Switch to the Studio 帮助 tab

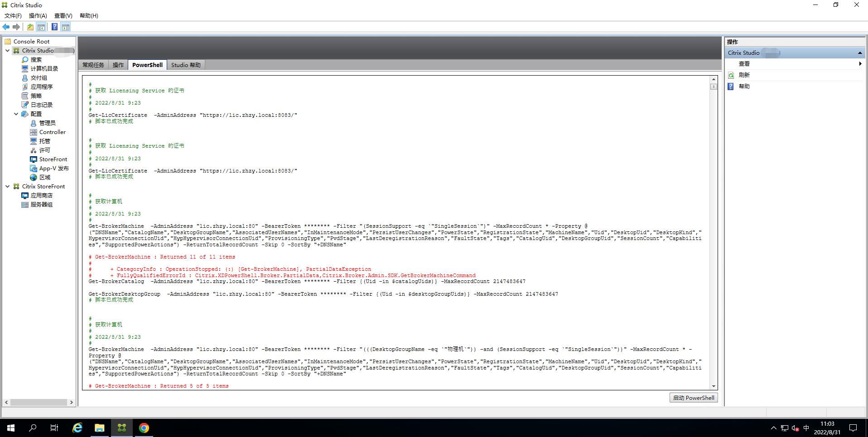click(186, 65)
